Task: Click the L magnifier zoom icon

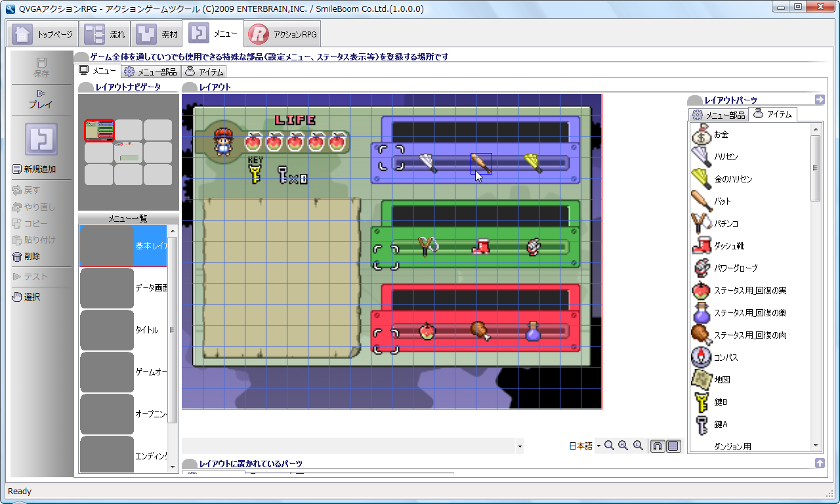Action: tap(638, 446)
